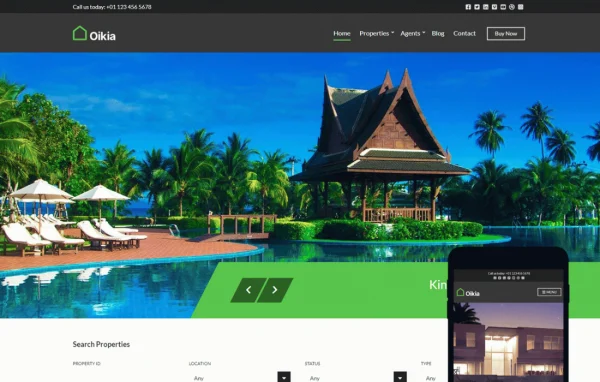This screenshot has width=600, height=382.
Task: Open the Vimeo social icon in top bar
Action: pyautogui.click(x=494, y=7)
